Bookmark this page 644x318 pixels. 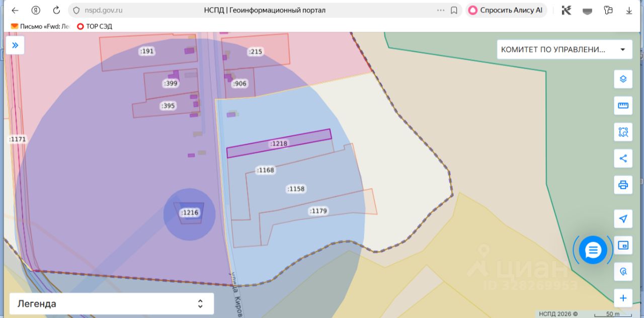[454, 10]
